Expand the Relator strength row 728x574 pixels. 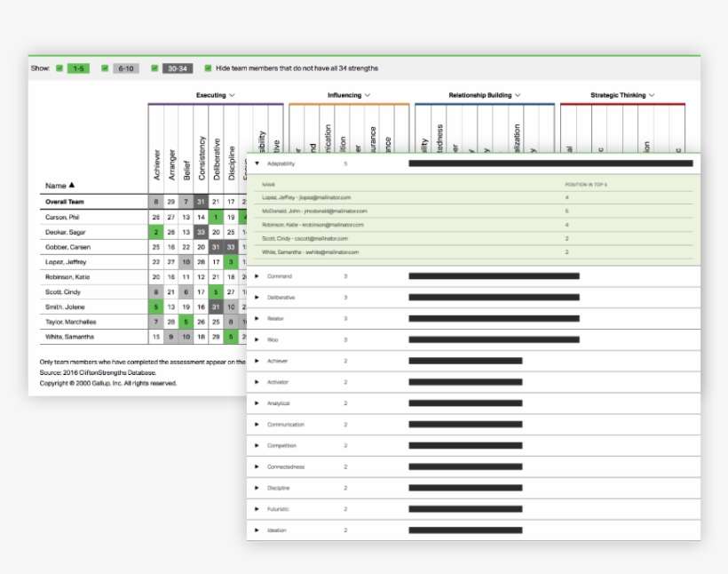click(257, 318)
